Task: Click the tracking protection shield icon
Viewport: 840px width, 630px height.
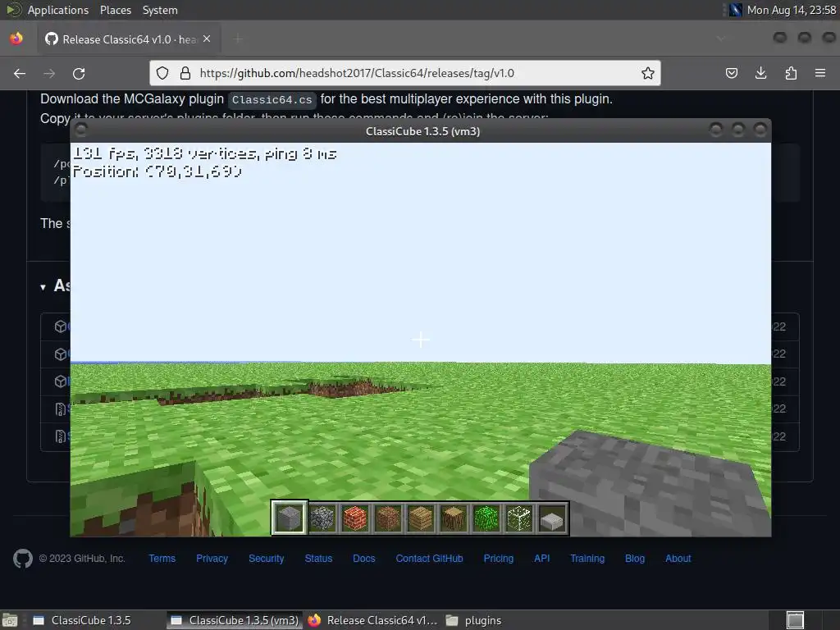Action: 162,73
